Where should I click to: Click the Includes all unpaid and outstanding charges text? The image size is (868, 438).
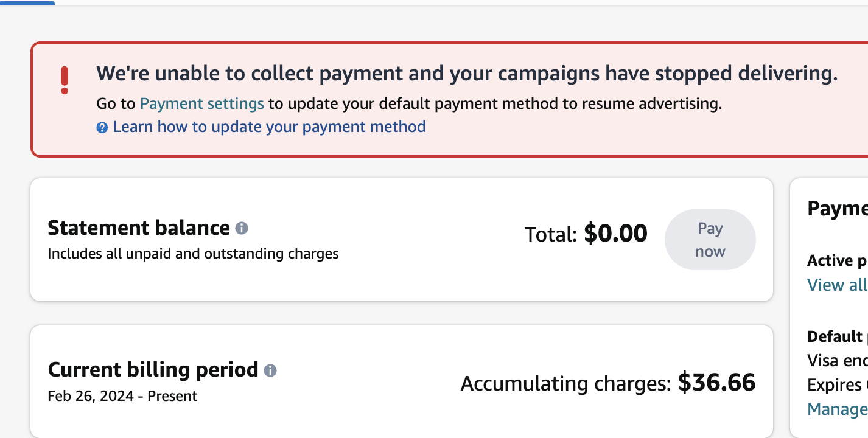point(193,253)
